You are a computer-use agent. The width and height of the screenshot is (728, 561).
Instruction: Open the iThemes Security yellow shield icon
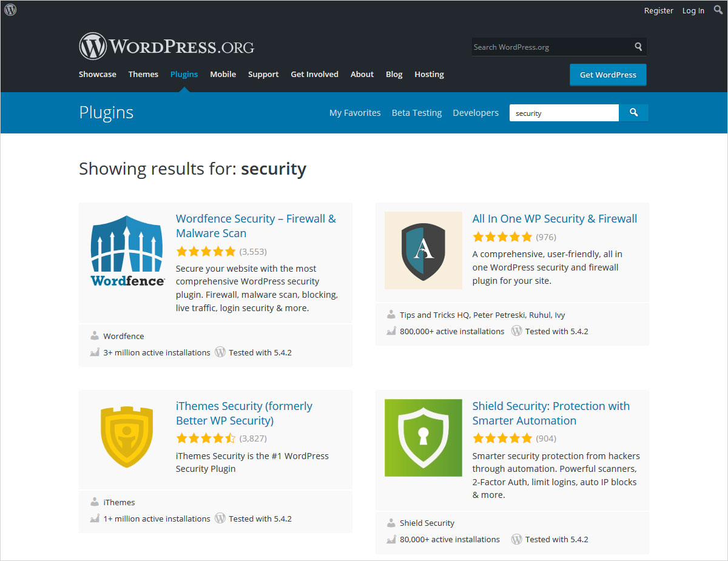[127, 437]
